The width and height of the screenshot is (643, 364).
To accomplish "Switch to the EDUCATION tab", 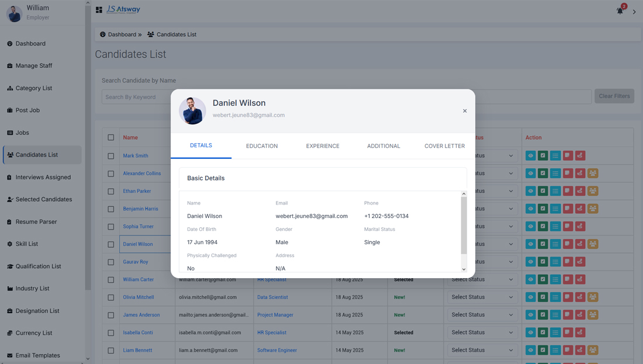I will point(262,146).
